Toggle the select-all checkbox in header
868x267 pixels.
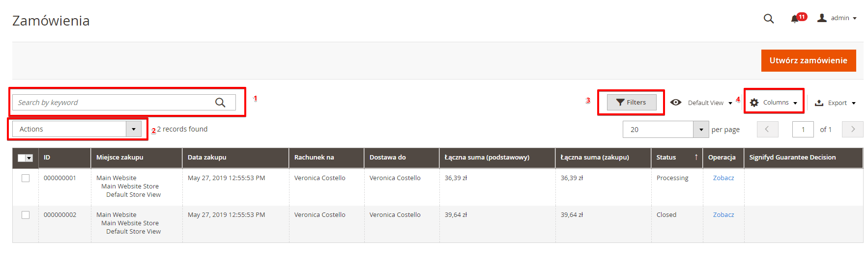point(22,158)
